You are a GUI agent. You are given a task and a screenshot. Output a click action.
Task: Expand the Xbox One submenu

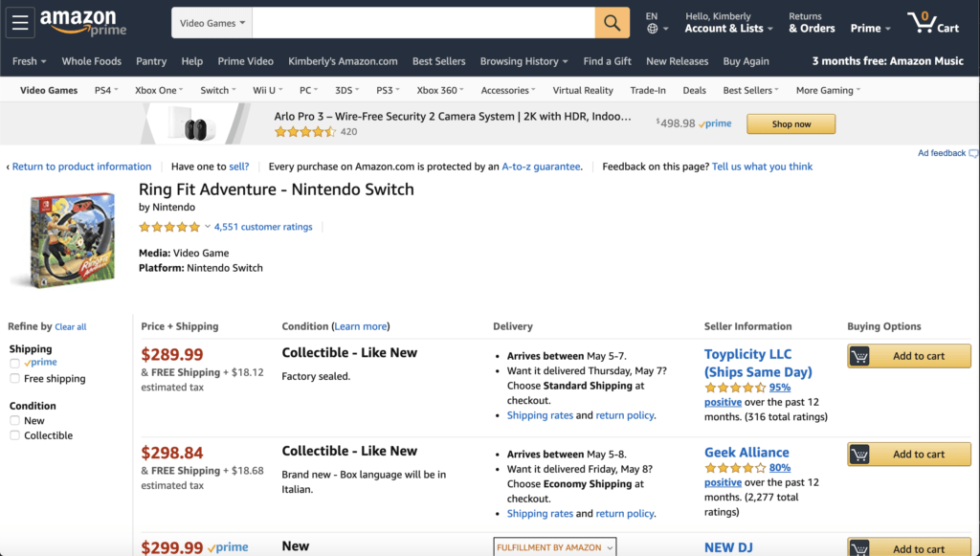click(159, 90)
